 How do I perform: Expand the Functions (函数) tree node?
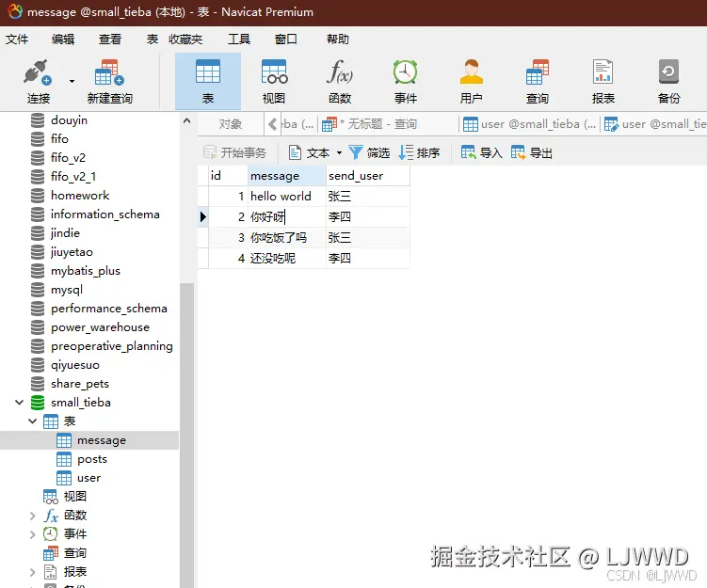(32, 516)
